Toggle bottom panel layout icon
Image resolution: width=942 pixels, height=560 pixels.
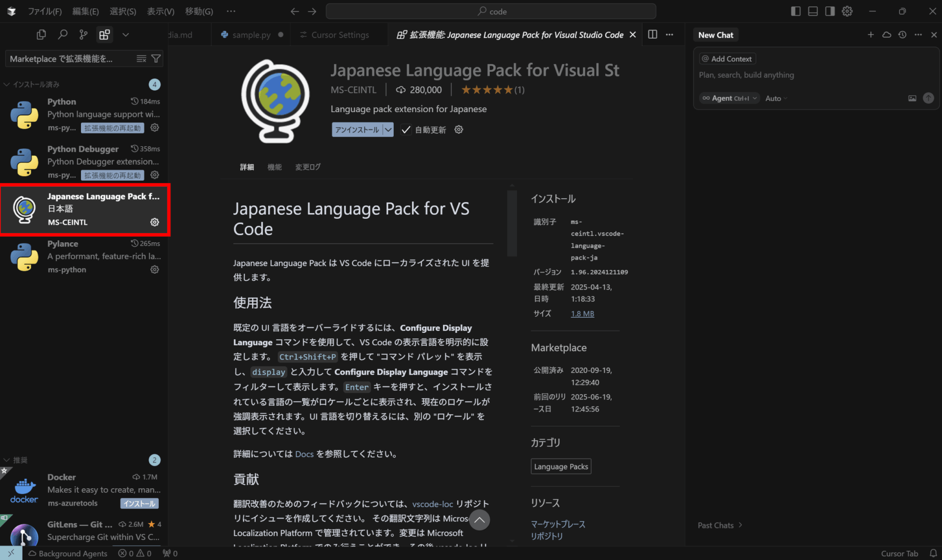click(813, 11)
